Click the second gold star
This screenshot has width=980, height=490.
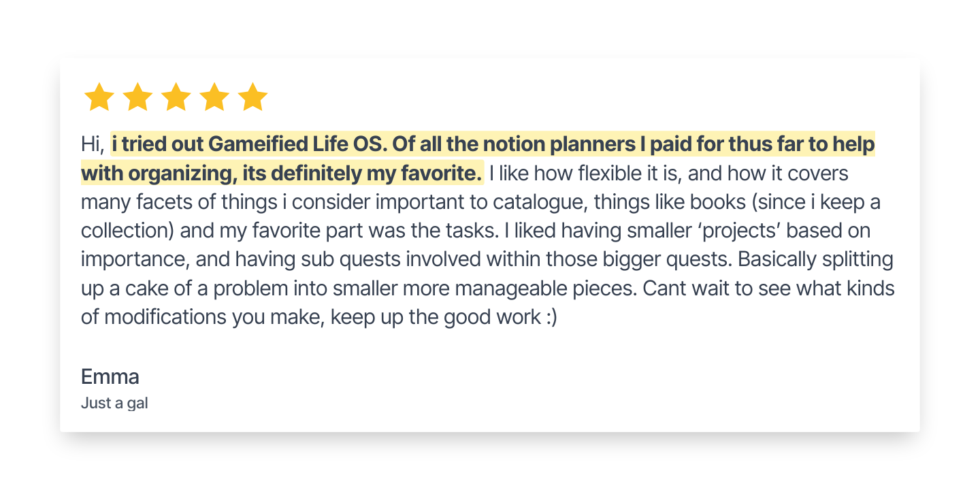pyautogui.click(x=137, y=98)
